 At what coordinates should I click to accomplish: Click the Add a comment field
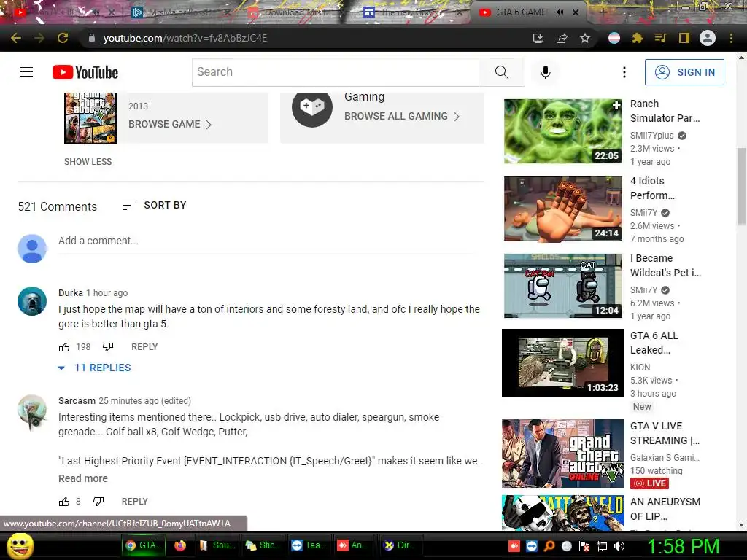click(266, 241)
